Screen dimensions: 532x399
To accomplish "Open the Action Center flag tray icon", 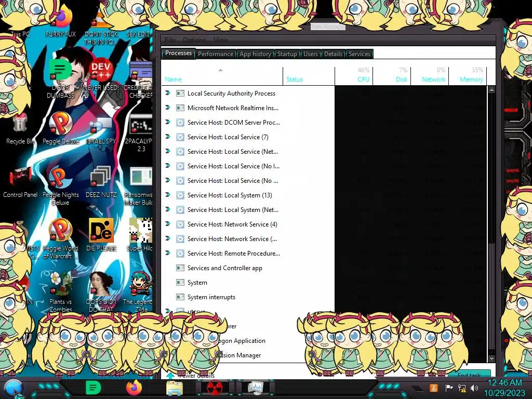I will point(448,388).
